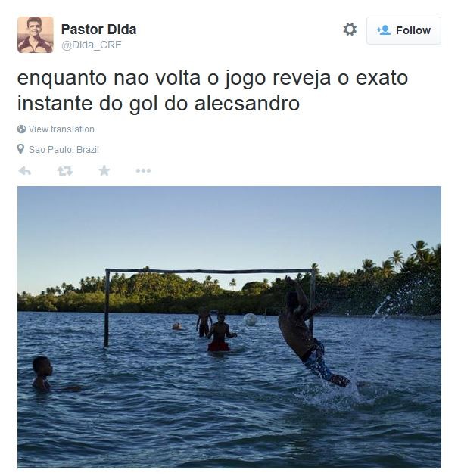Click the globe icon beside View translation

pos(21,129)
